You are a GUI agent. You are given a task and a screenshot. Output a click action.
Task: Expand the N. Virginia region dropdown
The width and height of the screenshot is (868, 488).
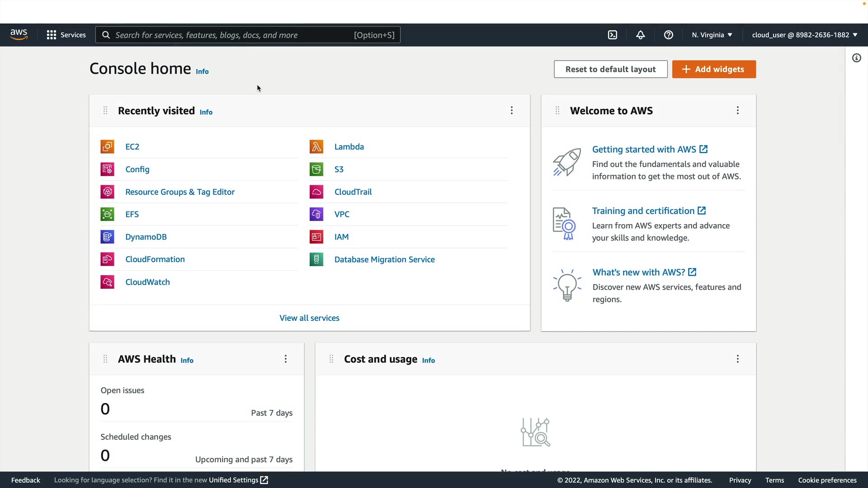tap(712, 35)
